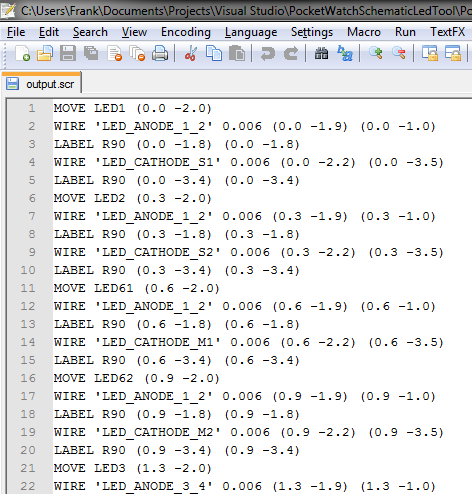Click 'LABEL R90 (0.6 -3.4)' on line 15
472x494 pixels.
[133, 360]
